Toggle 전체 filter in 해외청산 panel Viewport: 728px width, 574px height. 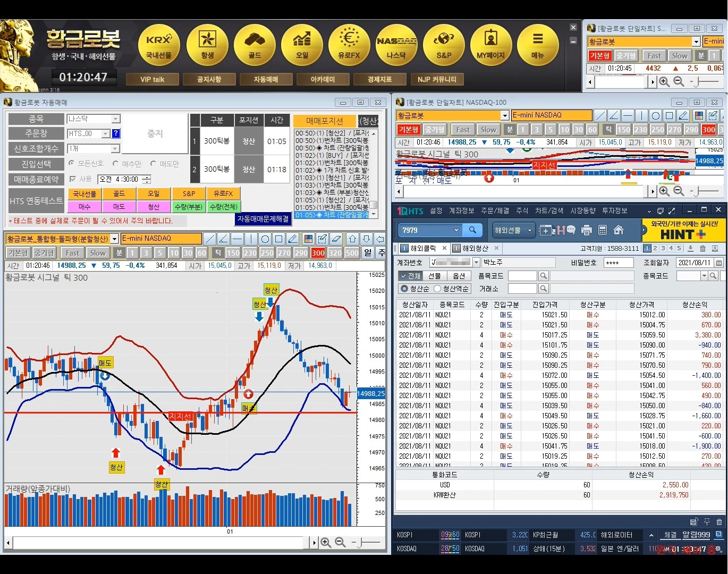tap(410, 276)
